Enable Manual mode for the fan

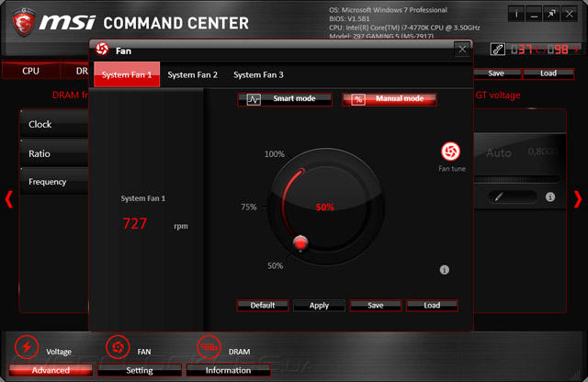(x=390, y=99)
